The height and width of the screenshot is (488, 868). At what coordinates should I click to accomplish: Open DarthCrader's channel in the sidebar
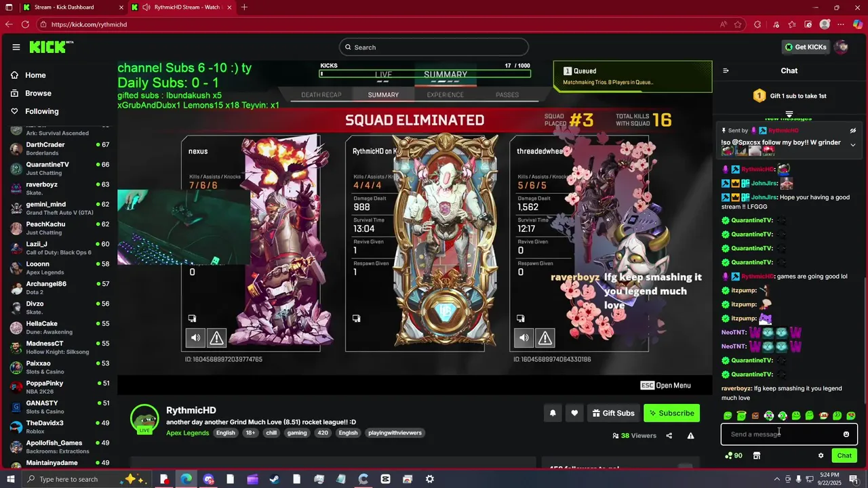pyautogui.click(x=60, y=148)
